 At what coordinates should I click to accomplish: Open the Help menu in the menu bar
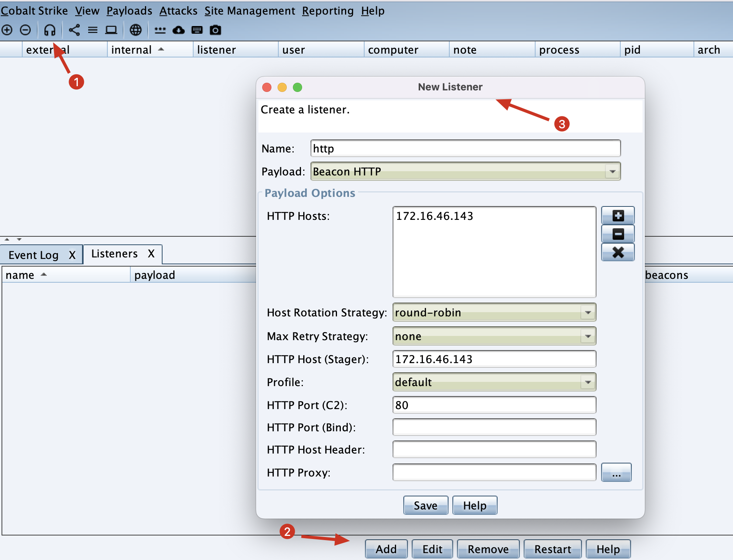tap(373, 11)
